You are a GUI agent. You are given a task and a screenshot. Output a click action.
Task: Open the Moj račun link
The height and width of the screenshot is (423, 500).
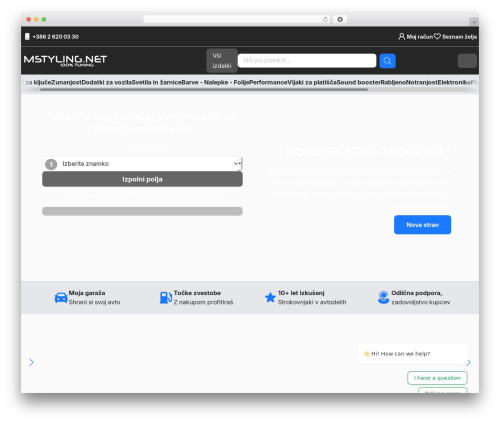(x=420, y=37)
